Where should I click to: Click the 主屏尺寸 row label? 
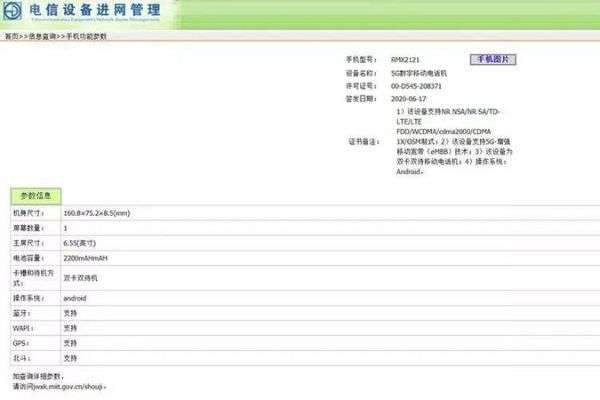(x=28, y=243)
